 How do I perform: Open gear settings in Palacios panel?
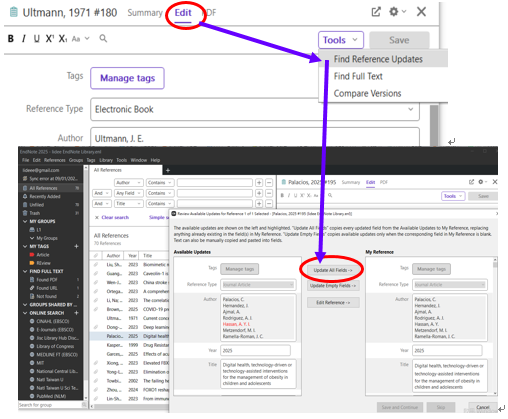(481, 182)
